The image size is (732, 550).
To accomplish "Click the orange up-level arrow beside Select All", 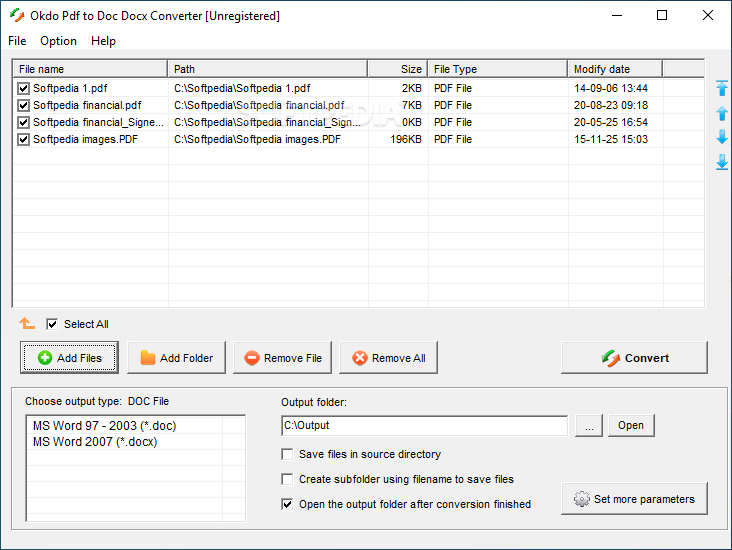I will click(x=27, y=323).
